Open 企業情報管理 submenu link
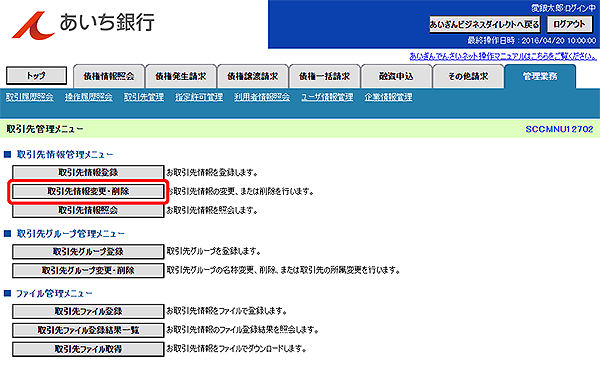The height and width of the screenshot is (369, 600). click(388, 97)
